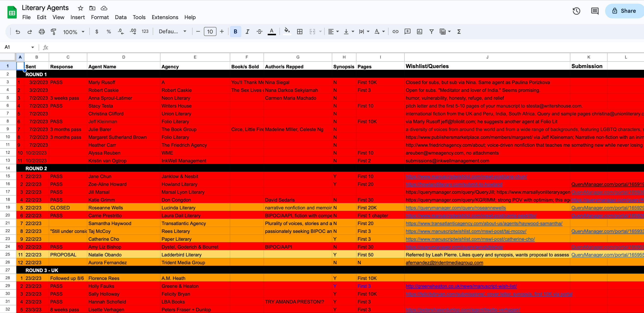644x313 pixels.
Task: Click the Functions sigma icon
Action: pos(459,32)
